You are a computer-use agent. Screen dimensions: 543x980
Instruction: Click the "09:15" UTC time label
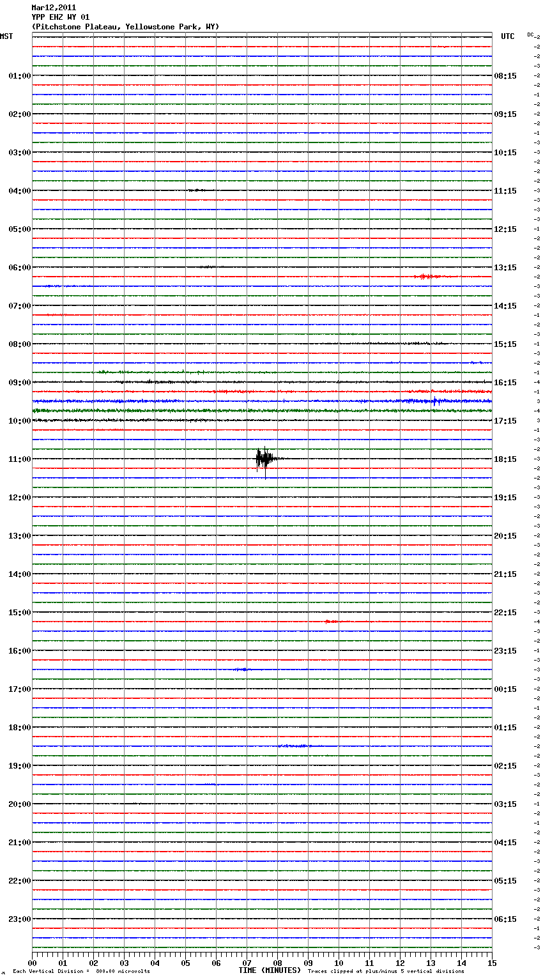(505, 114)
